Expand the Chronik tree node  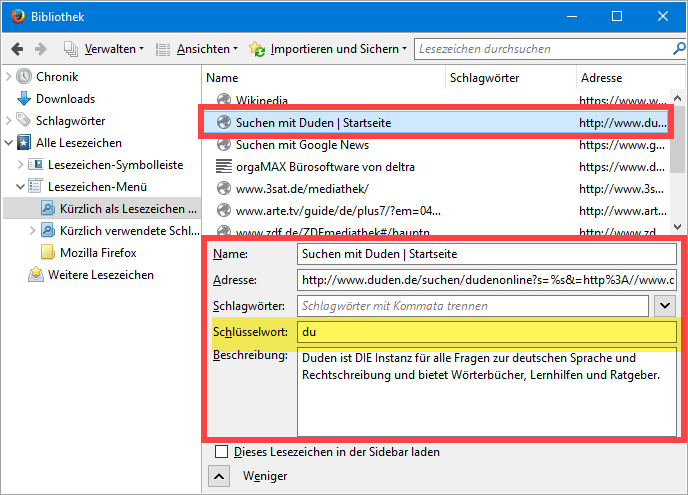pyautogui.click(x=8, y=77)
